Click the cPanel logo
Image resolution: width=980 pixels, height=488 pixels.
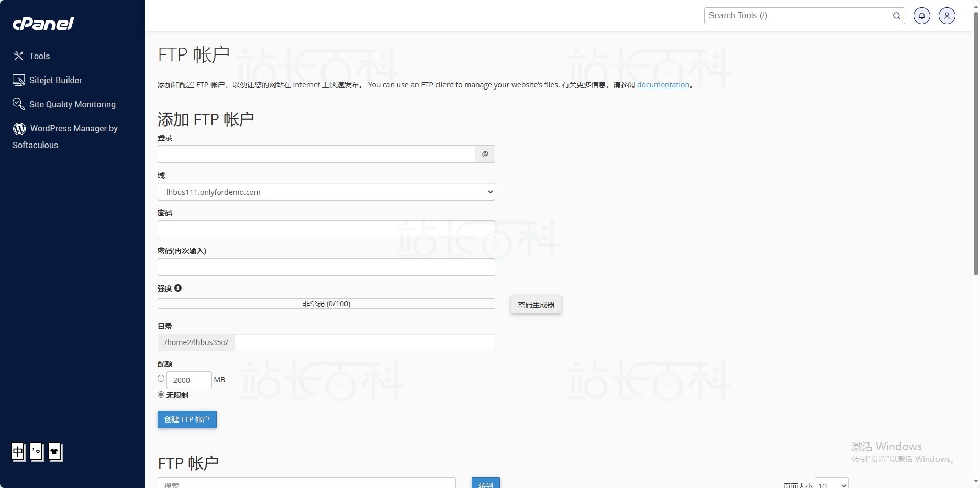click(43, 24)
